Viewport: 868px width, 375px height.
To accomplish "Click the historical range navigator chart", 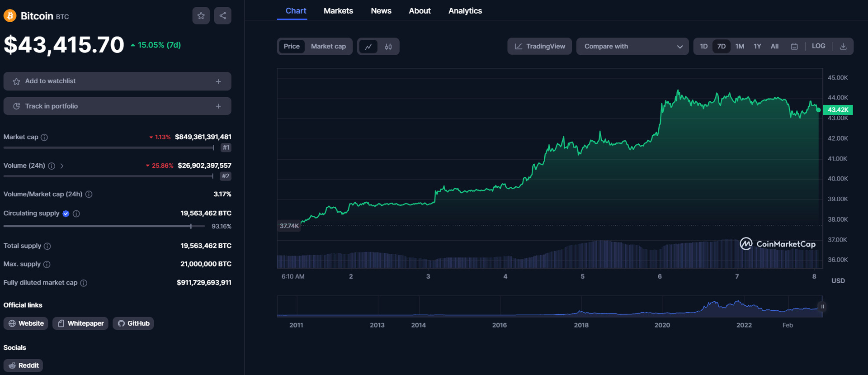I will click(550, 306).
